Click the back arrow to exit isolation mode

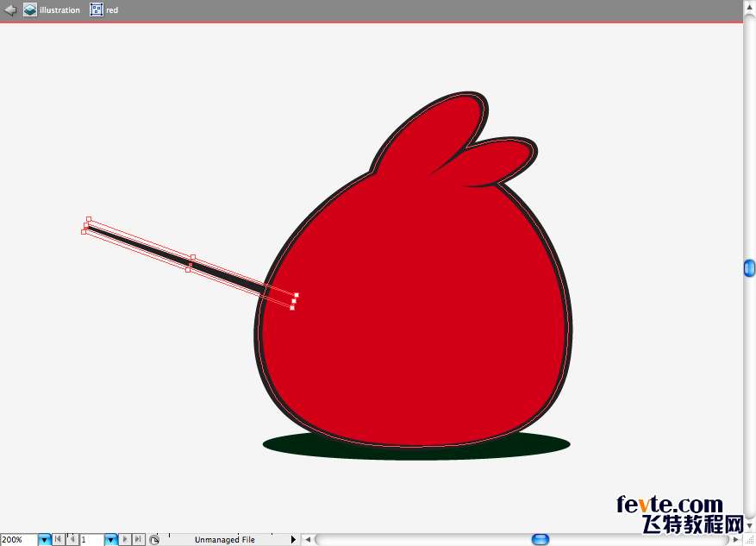tap(10, 10)
